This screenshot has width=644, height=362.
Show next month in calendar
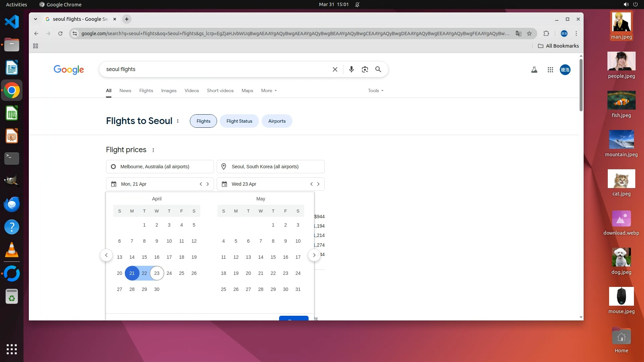314,255
